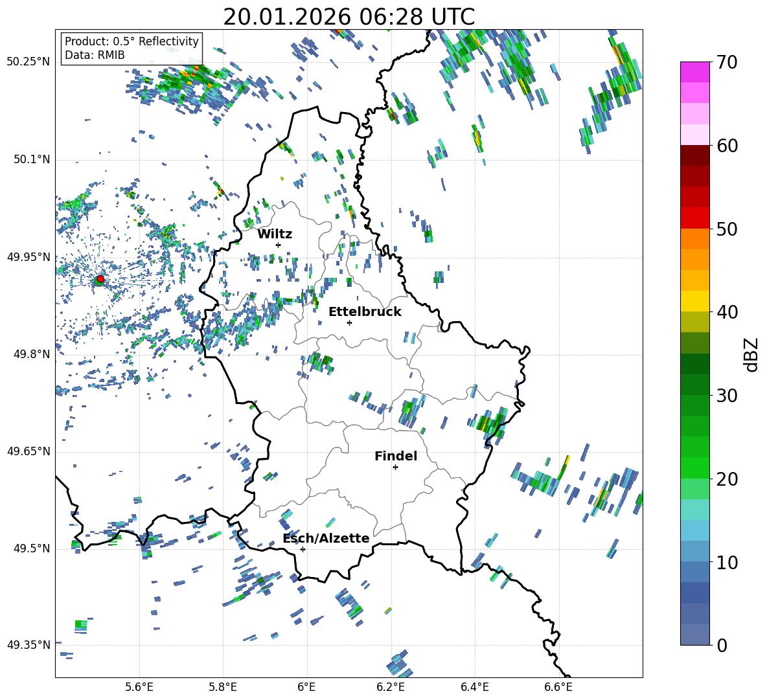This screenshot has width=767, height=700.
Task: Select the Wiltz city label
Action: click(x=275, y=234)
